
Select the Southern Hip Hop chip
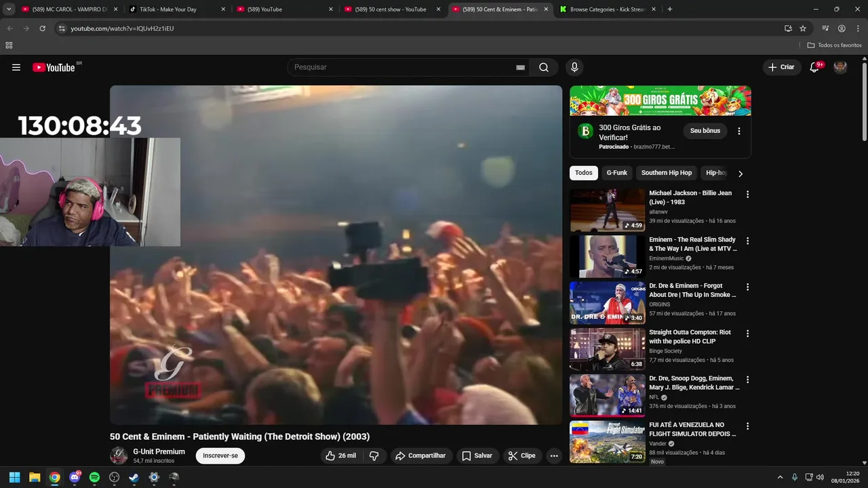(x=667, y=173)
